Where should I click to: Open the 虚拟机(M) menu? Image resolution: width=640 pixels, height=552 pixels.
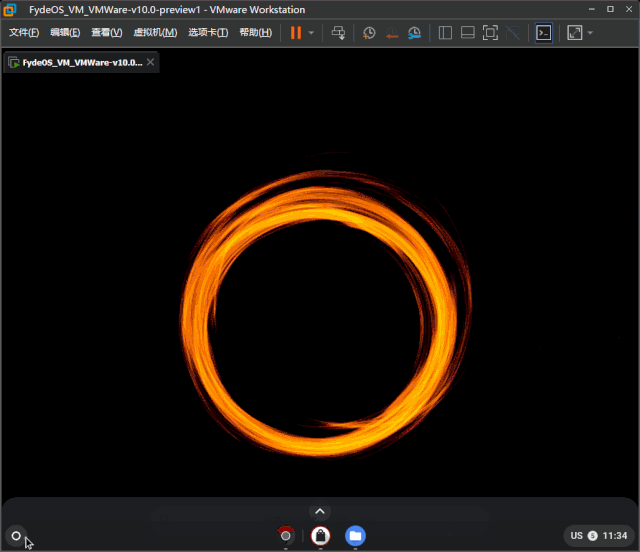pyautogui.click(x=155, y=32)
